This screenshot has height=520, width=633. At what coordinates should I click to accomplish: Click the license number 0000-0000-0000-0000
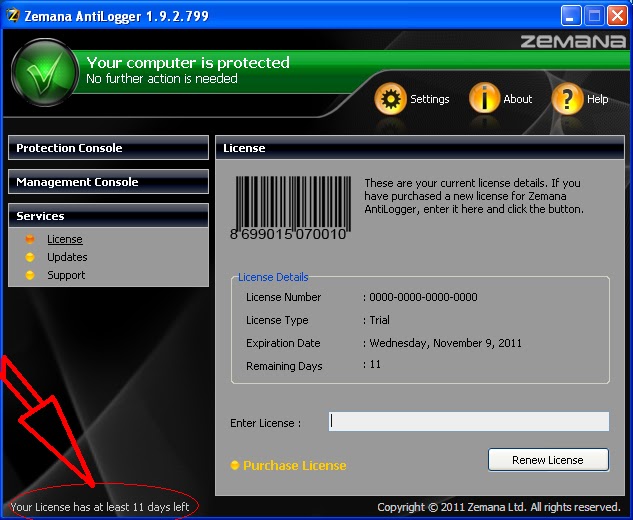point(423,297)
